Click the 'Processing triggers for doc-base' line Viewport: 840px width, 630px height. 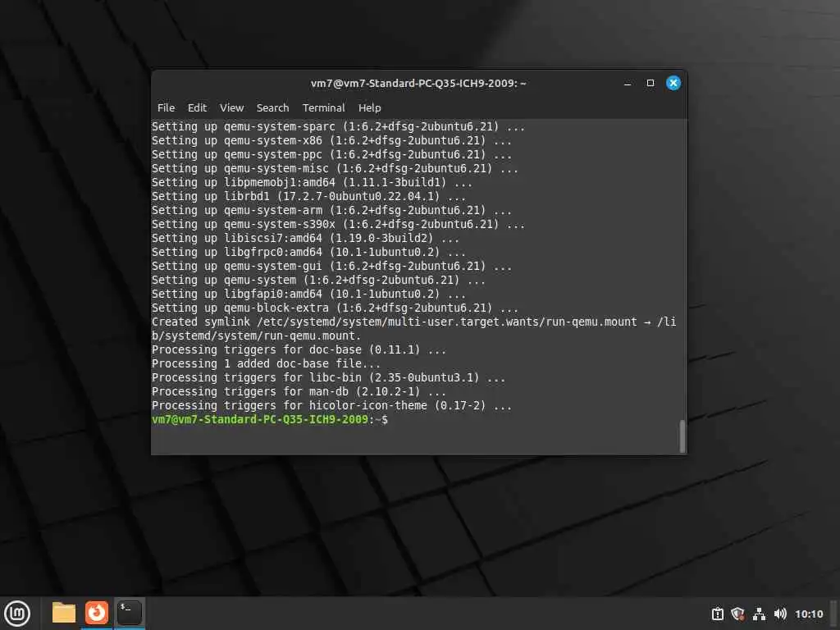click(299, 349)
